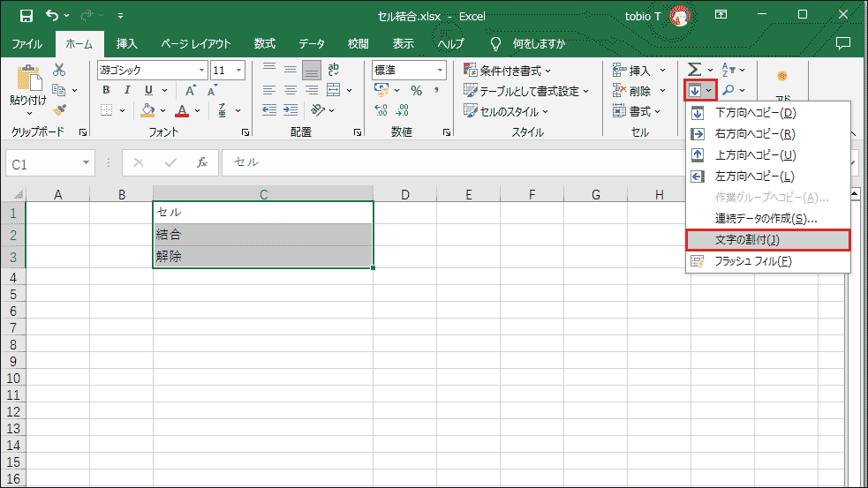Decrease font size with small A icon
The height and width of the screenshot is (488, 868).
pyautogui.click(x=212, y=90)
